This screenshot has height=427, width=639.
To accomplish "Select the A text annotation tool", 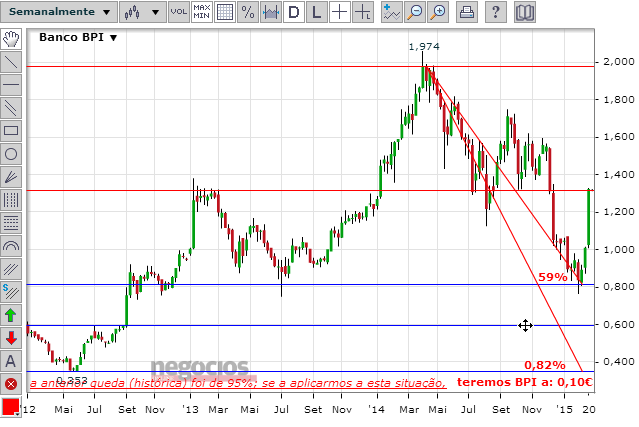I will point(11,361).
